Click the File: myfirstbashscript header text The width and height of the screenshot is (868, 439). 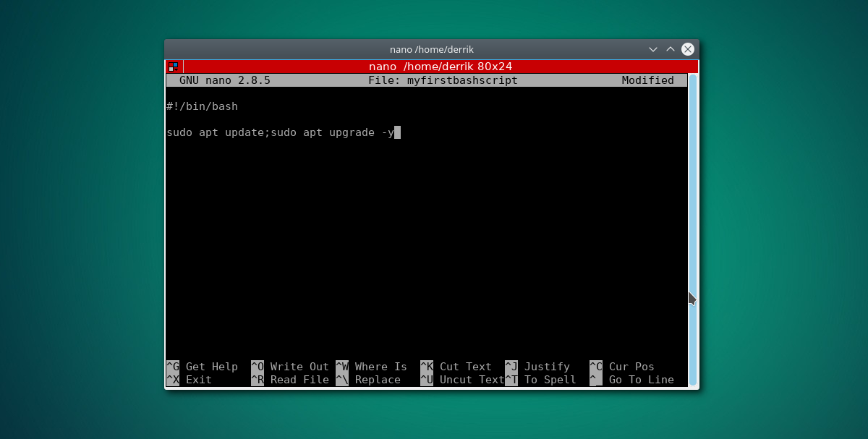[x=443, y=80]
